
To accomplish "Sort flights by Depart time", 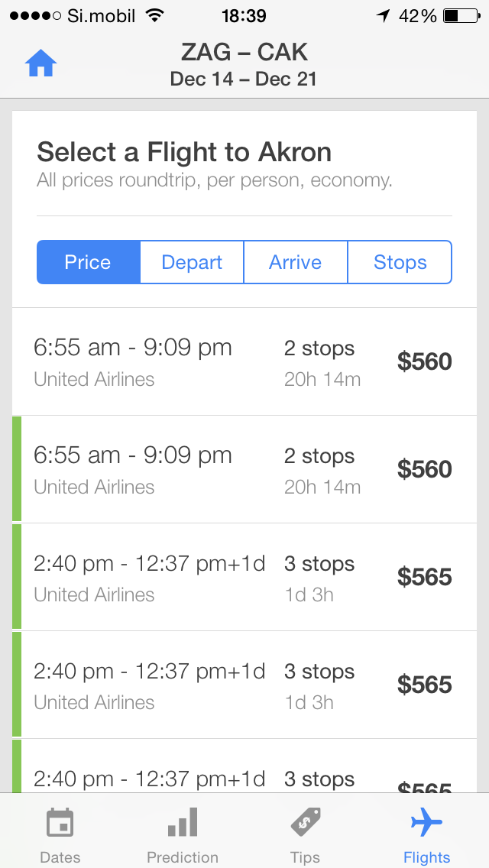I will coord(192,262).
